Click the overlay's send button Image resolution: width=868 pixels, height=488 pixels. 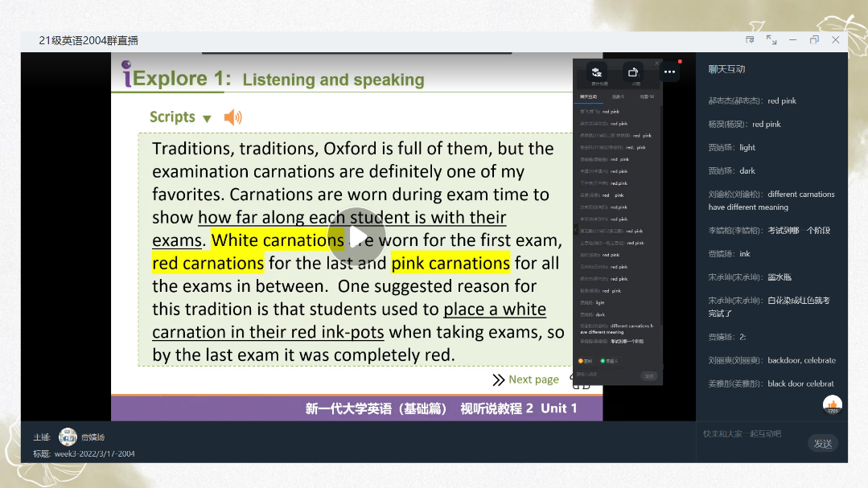648,376
